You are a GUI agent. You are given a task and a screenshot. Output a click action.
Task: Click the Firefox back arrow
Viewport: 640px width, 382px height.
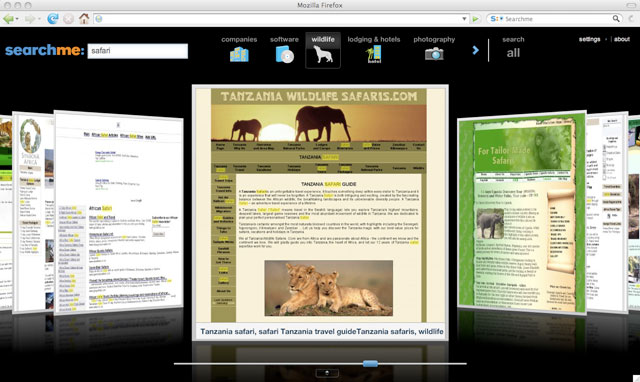pyautogui.click(x=8, y=19)
